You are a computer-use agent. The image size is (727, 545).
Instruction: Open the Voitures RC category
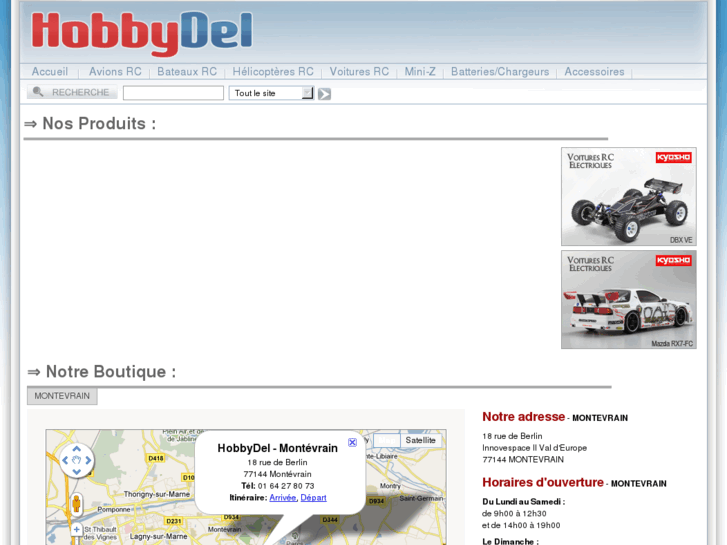point(359,72)
